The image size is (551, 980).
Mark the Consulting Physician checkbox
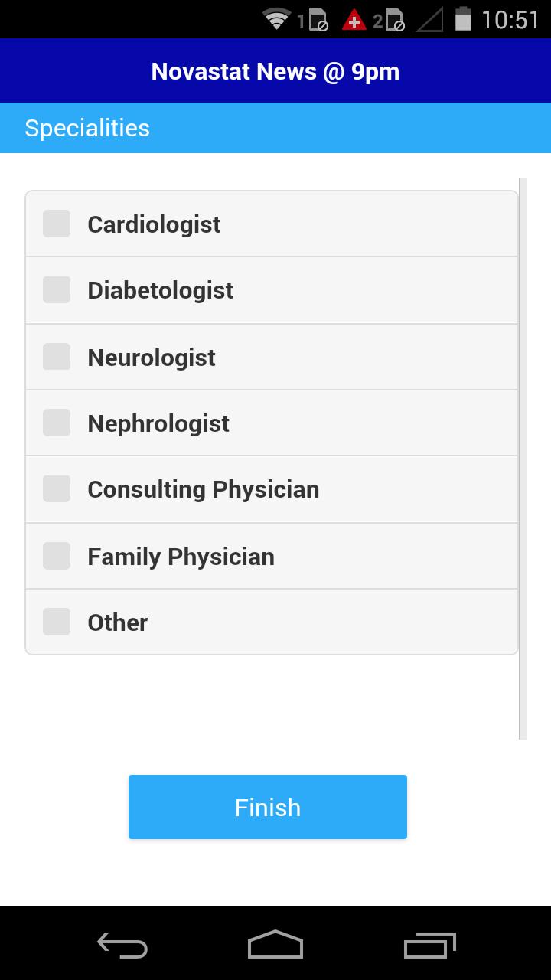click(x=57, y=489)
